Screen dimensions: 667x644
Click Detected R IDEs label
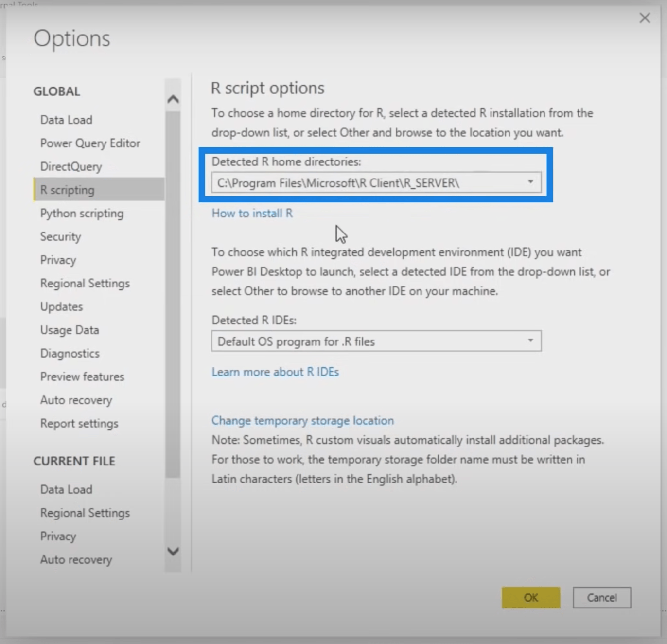[x=254, y=320]
